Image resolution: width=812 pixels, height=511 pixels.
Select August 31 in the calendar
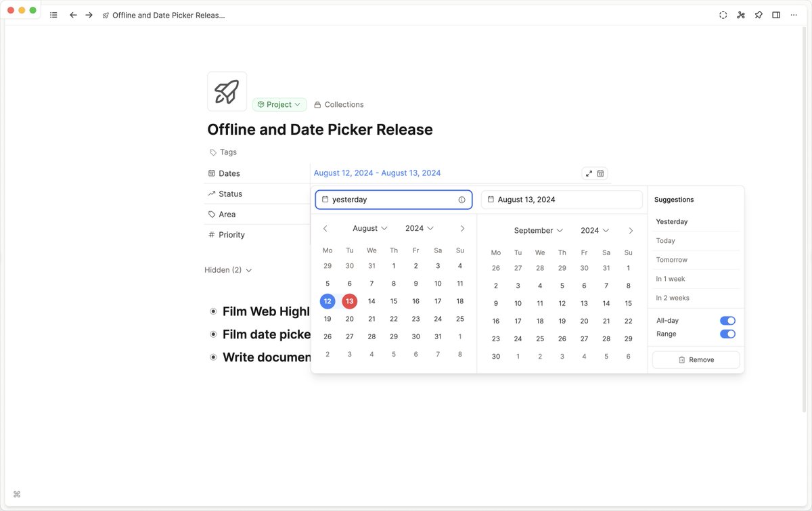coord(438,336)
